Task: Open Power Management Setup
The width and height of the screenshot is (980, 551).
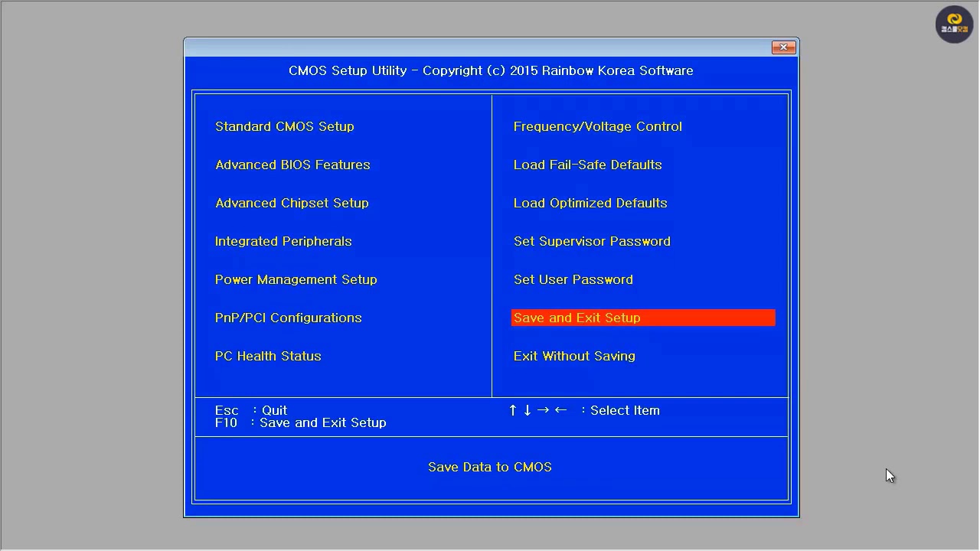Action: point(296,279)
